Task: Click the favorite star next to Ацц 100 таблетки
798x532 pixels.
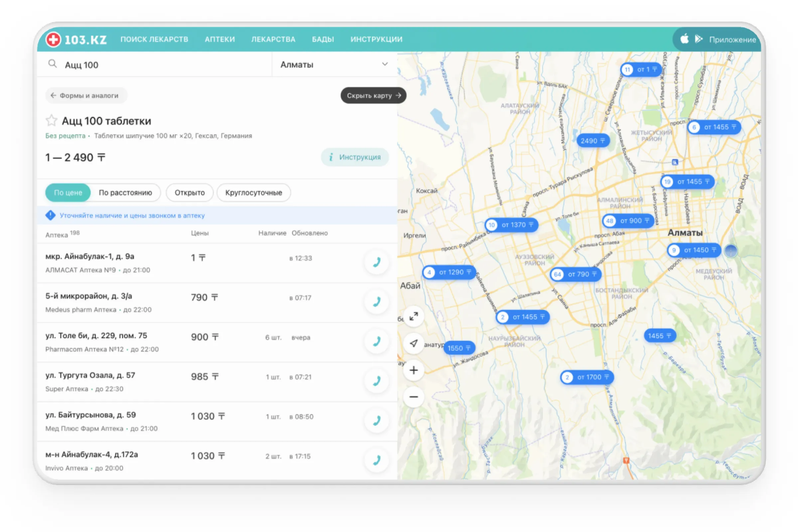Action: click(51, 121)
